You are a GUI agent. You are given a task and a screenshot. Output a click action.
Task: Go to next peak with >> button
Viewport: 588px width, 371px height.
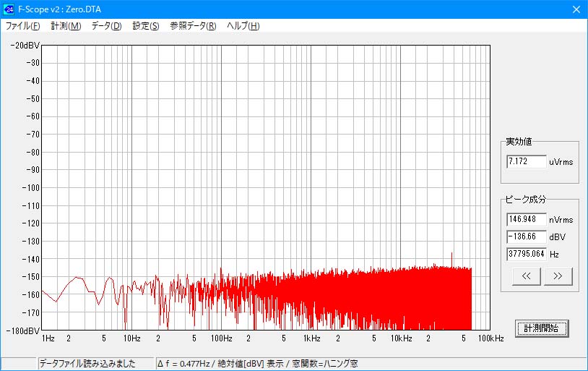click(558, 276)
